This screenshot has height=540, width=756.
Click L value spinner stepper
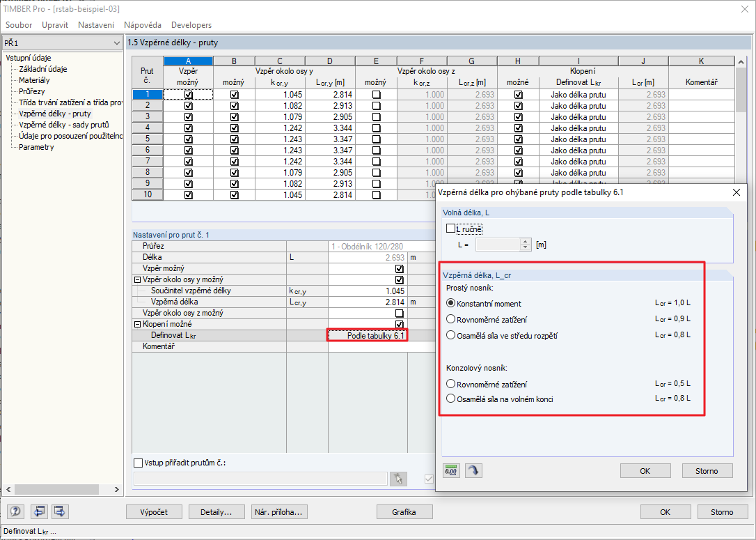(526, 245)
